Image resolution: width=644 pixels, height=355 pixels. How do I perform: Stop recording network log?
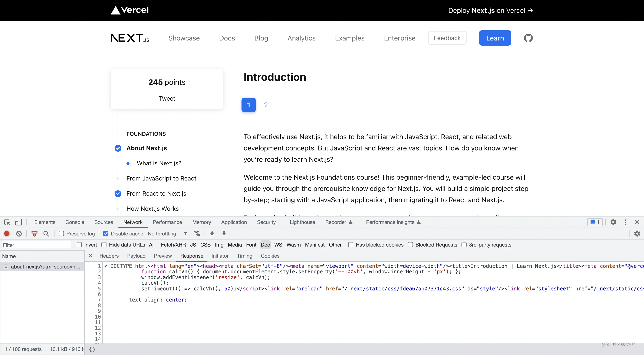(x=7, y=234)
